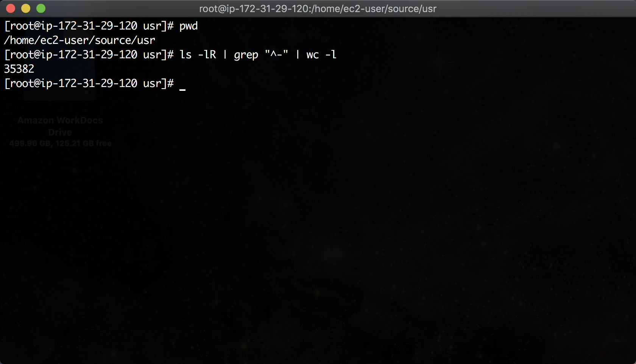Image resolution: width=636 pixels, height=364 pixels.
Task: Click the second pipe symbol before wc
Action: pyautogui.click(x=298, y=55)
